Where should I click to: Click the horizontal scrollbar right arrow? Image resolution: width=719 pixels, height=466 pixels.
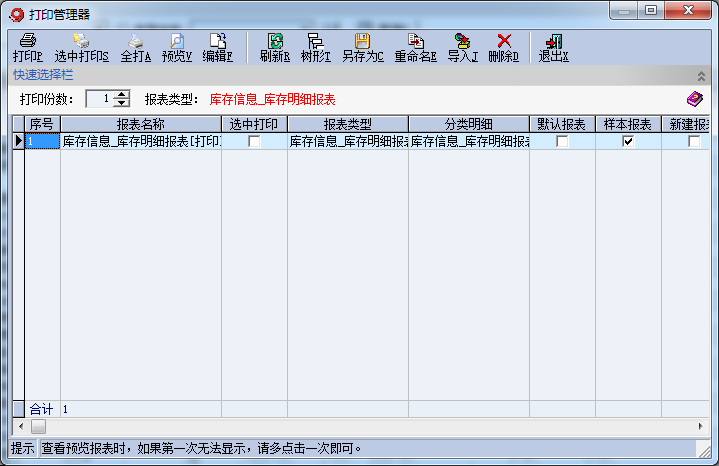coord(701,426)
